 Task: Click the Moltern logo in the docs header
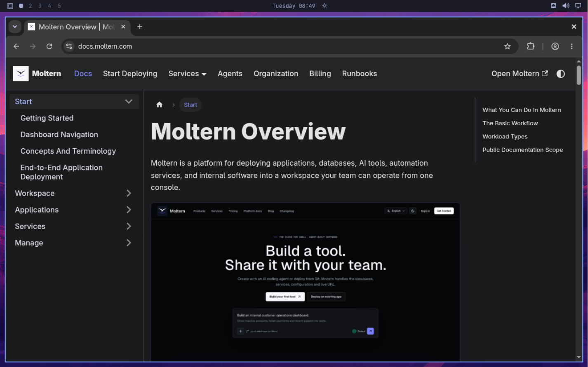click(37, 74)
